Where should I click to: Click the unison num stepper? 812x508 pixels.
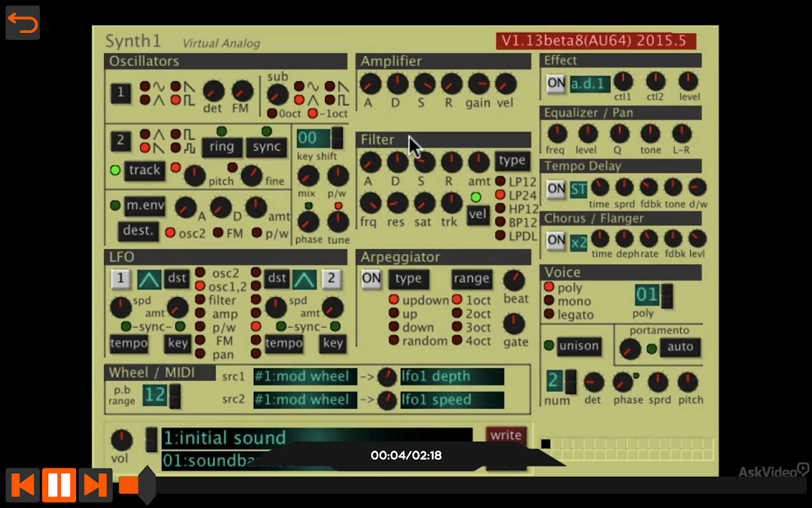click(571, 381)
